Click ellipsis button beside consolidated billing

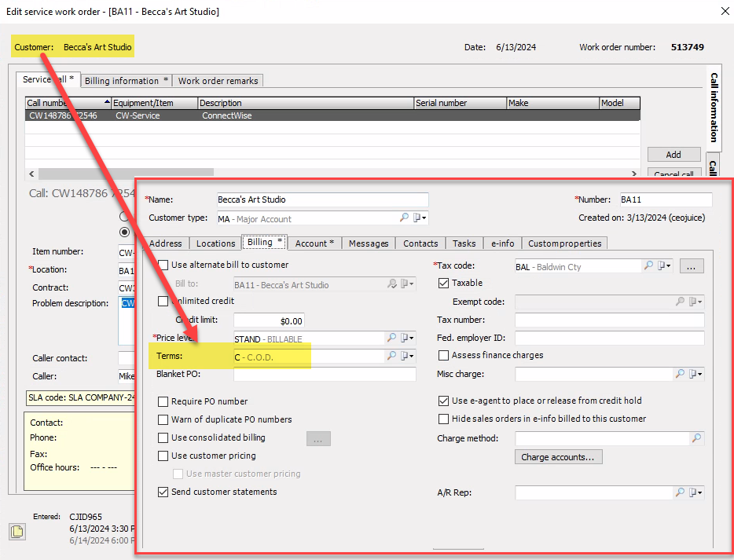pyautogui.click(x=318, y=439)
